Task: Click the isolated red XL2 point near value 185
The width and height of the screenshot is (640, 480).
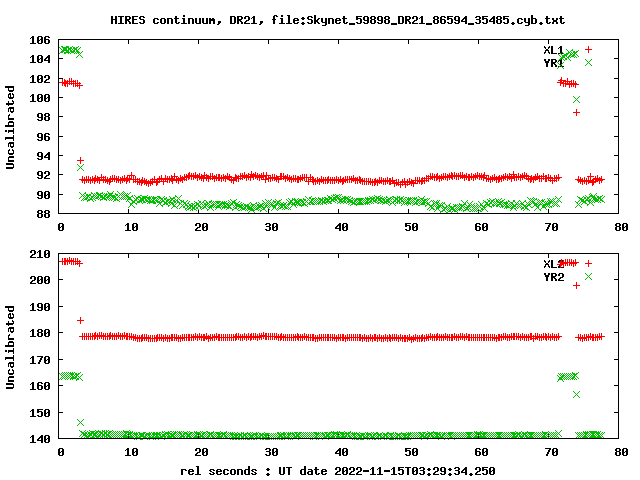Action: [80, 320]
